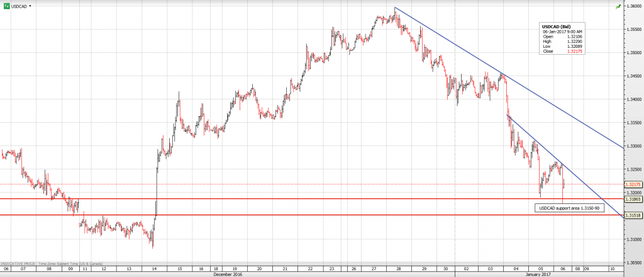
Task: Click the red Close value 1.32175 in data box
Action: pos(570,50)
